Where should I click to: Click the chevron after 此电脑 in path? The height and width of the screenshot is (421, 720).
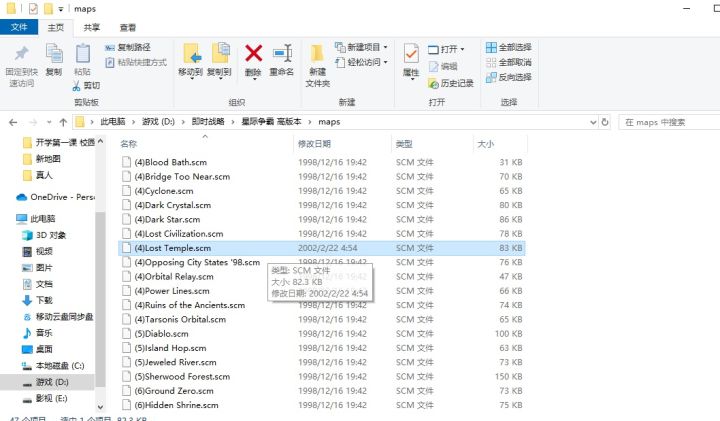134,122
